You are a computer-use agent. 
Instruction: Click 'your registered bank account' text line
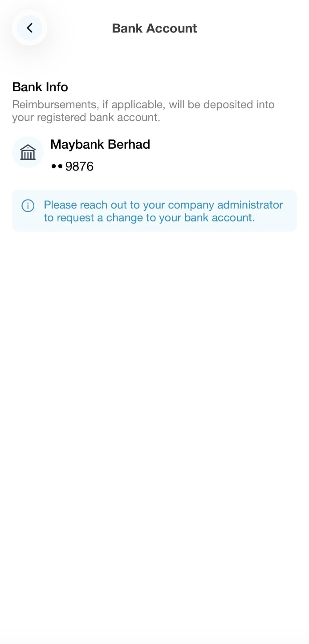click(x=86, y=118)
